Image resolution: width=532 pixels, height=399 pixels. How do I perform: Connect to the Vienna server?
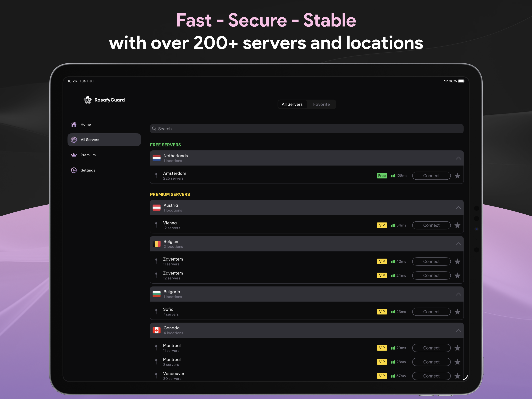(x=431, y=225)
